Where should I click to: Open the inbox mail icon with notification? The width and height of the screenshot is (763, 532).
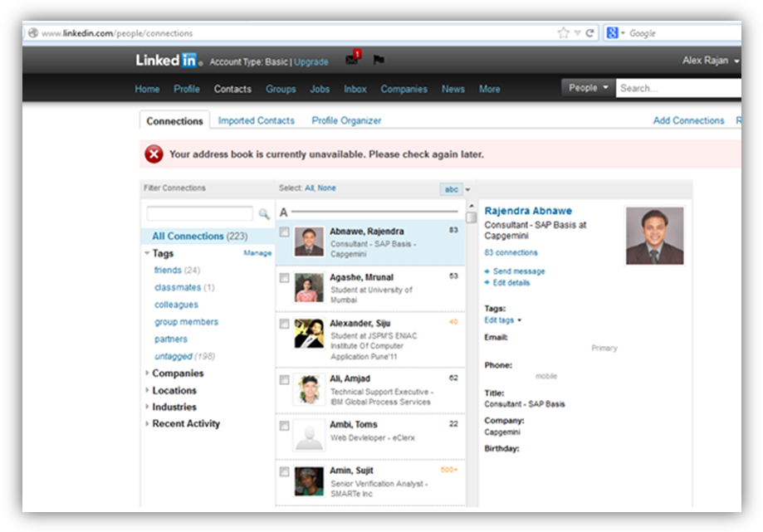click(352, 58)
